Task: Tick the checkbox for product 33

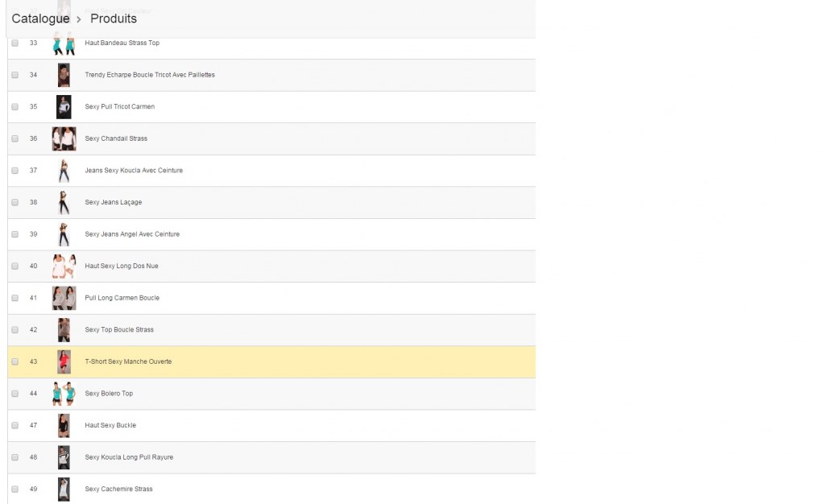Action: [15, 43]
